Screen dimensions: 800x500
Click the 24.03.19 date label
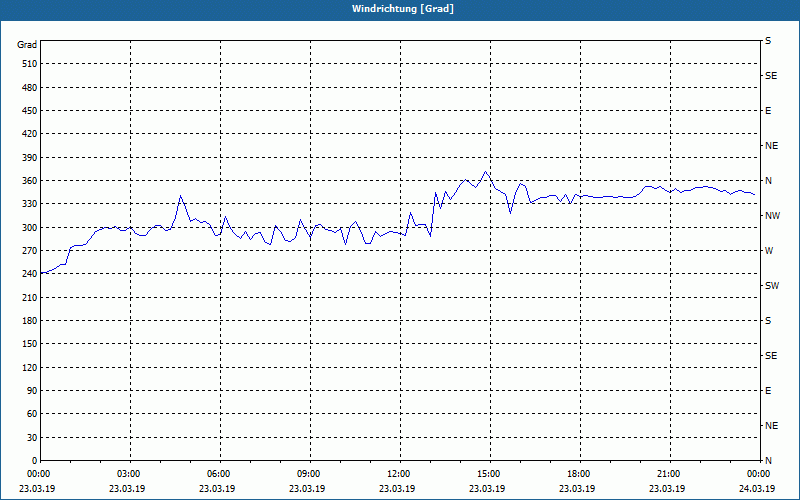pyautogui.click(x=757, y=489)
